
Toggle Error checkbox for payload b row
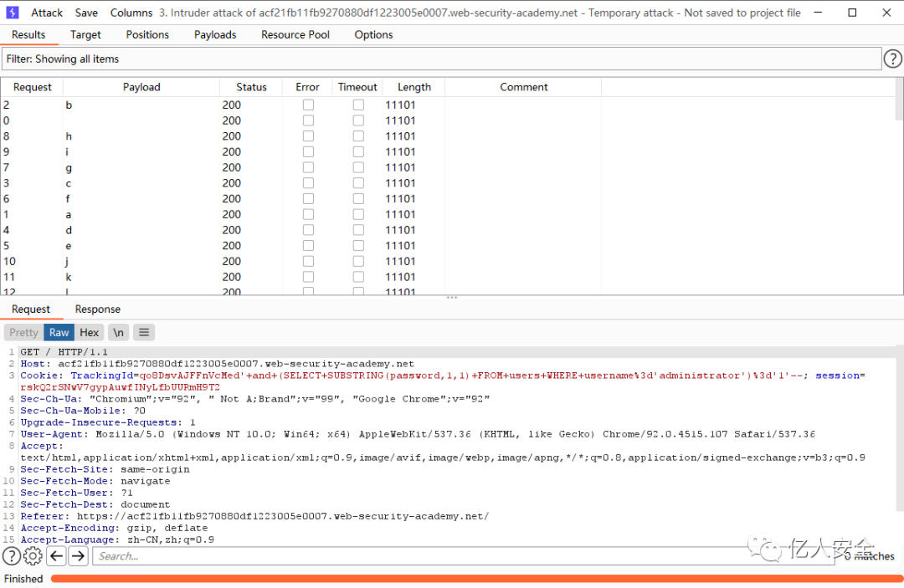pos(308,105)
